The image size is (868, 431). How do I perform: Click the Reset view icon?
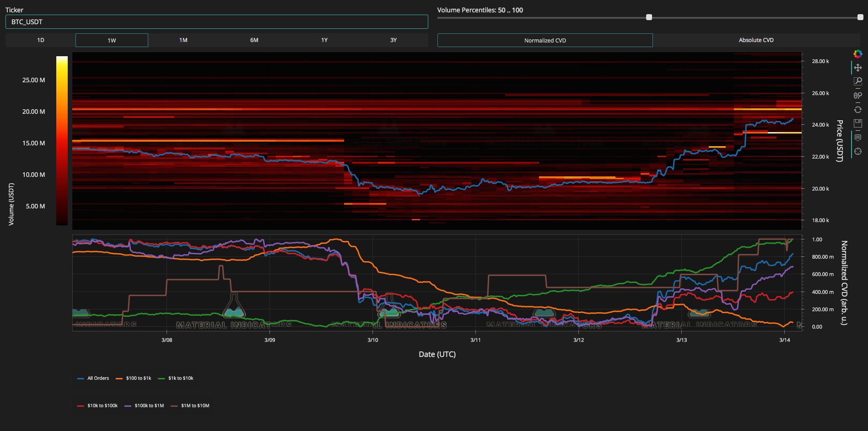pos(858,110)
